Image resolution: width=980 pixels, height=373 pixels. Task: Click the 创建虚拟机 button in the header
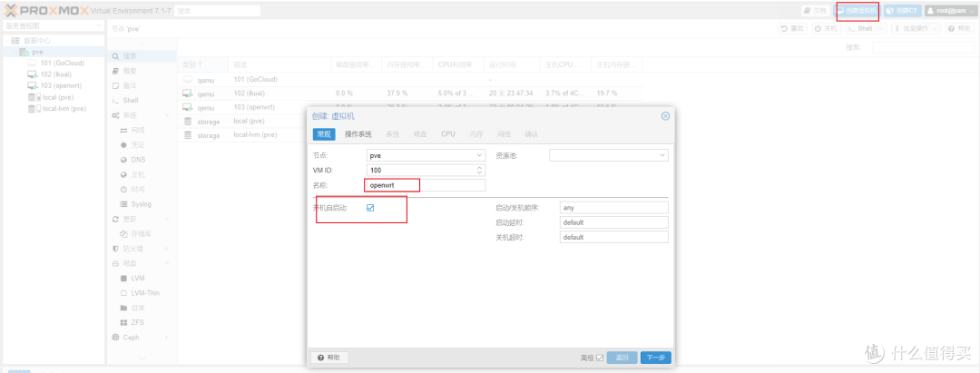(857, 11)
